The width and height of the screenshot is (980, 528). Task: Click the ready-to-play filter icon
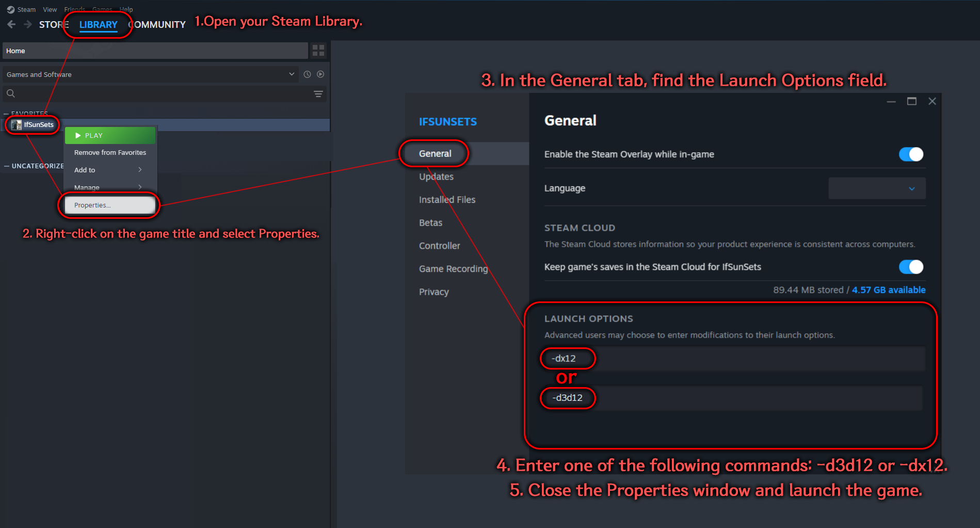coord(320,74)
